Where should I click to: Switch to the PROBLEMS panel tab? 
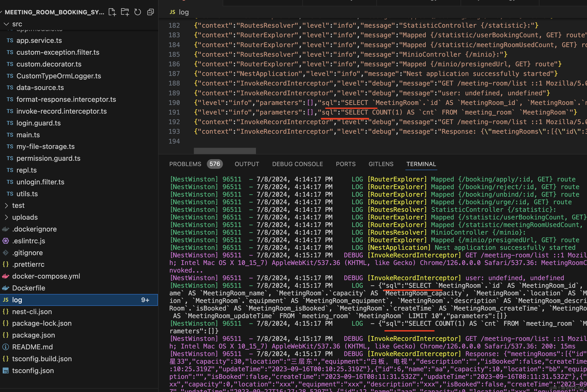pos(185,164)
